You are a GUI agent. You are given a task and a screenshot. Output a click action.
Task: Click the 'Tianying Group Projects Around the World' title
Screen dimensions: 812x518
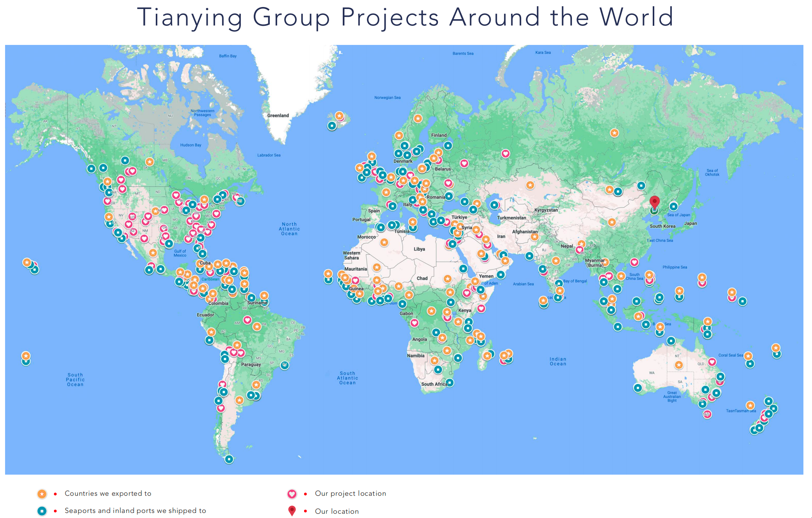[405, 17]
